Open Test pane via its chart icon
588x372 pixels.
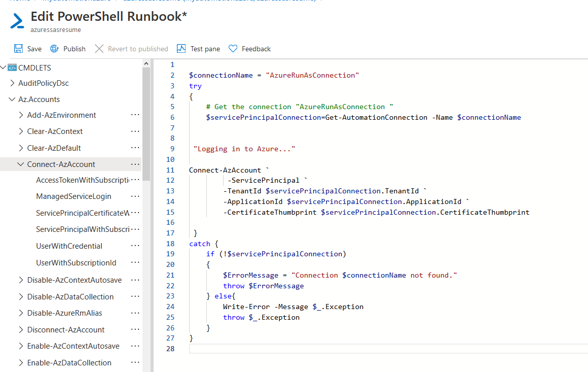pyautogui.click(x=181, y=49)
